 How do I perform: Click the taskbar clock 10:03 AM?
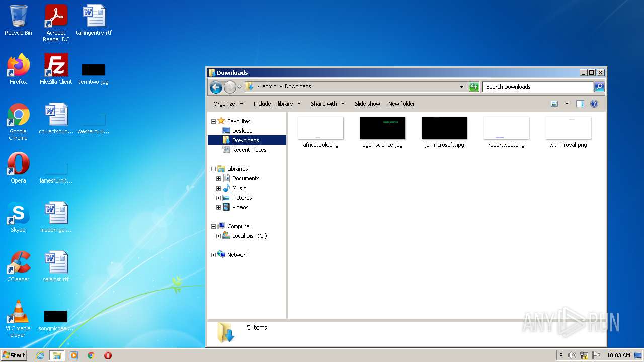point(618,355)
